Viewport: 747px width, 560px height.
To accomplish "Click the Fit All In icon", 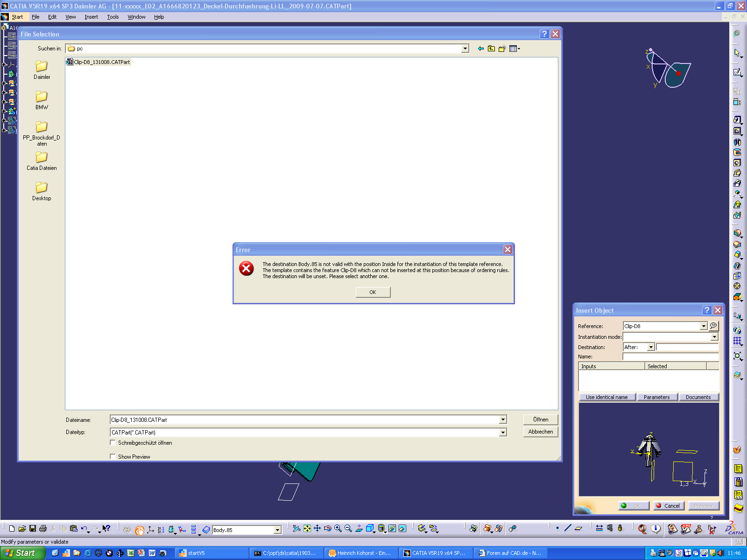I will pyautogui.click(x=307, y=529).
